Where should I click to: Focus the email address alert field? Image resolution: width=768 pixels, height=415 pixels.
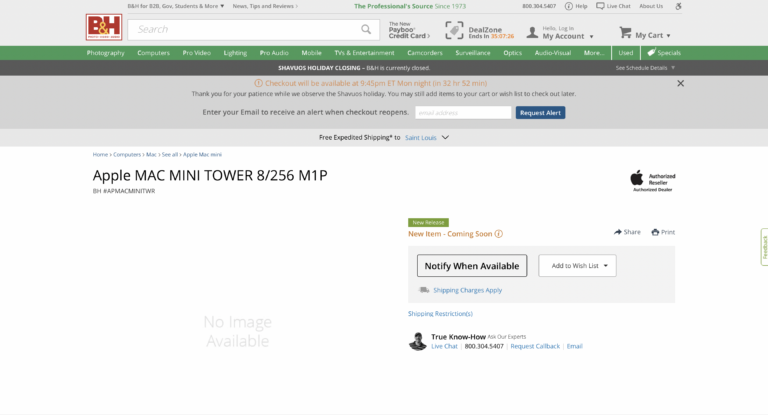463,113
